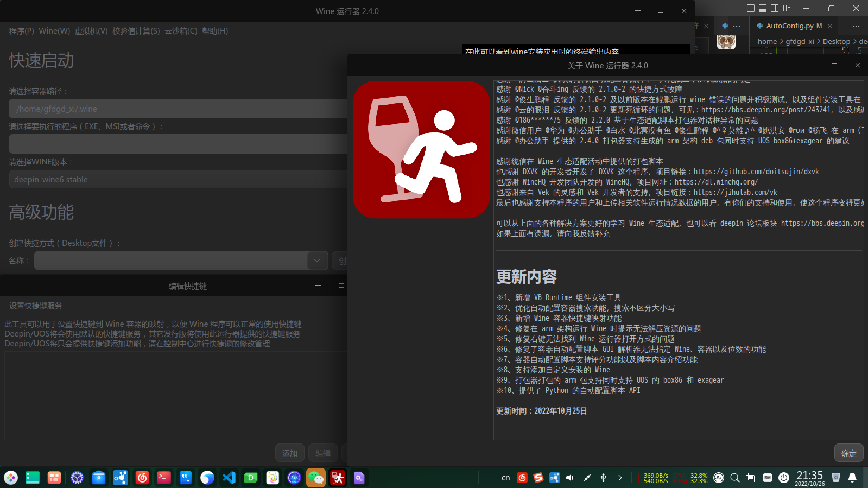868x488 pixels.
Task: Click the power button in the tray
Action: [x=784, y=478]
